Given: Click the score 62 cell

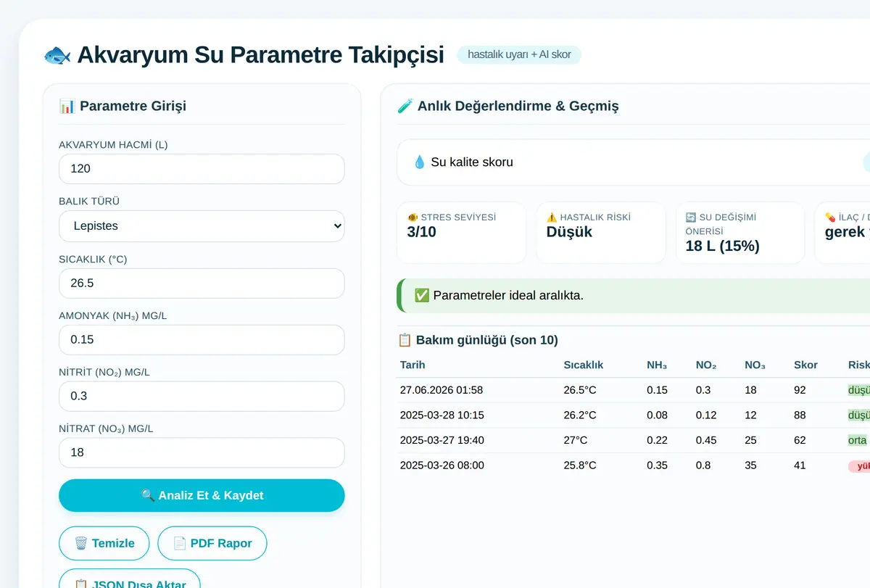Looking at the screenshot, I should 800,440.
